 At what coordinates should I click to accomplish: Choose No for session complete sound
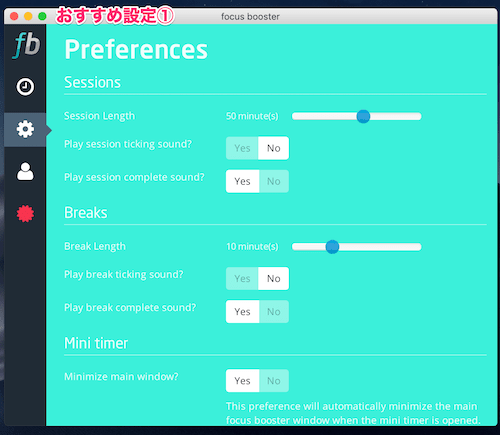point(274,181)
